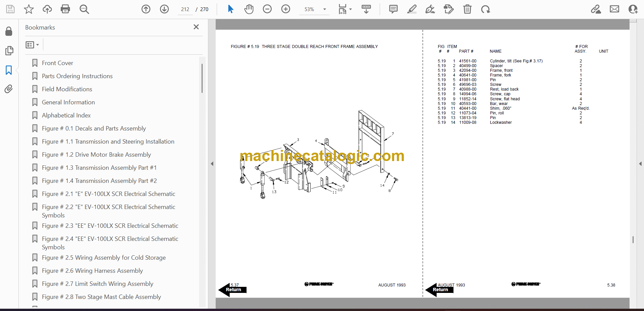Screen dimensions: 644x311
Task: Open the Find text search tool
Action: pos(84,9)
